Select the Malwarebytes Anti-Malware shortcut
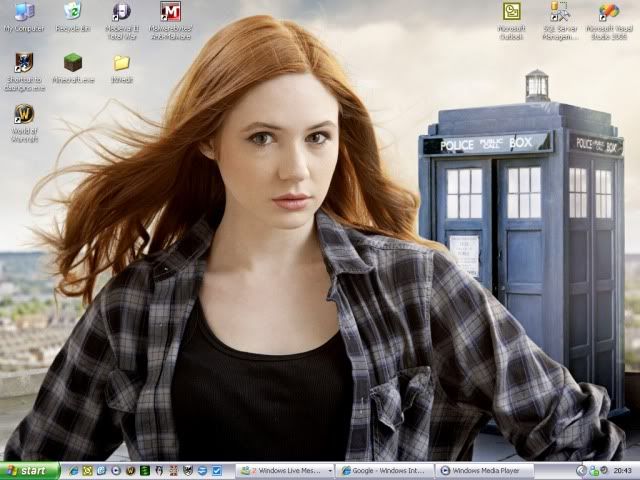Image resolution: width=640 pixels, height=480 pixels. tap(171, 20)
